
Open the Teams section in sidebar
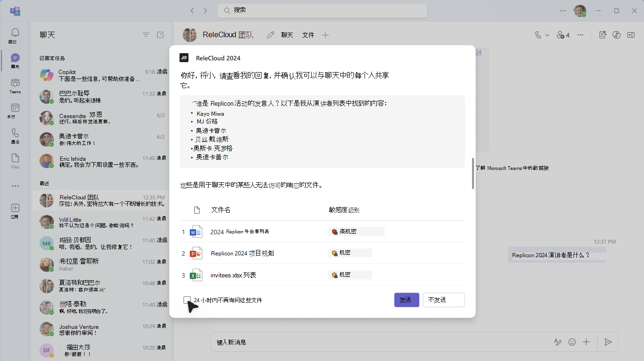pyautogui.click(x=15, y=85)
